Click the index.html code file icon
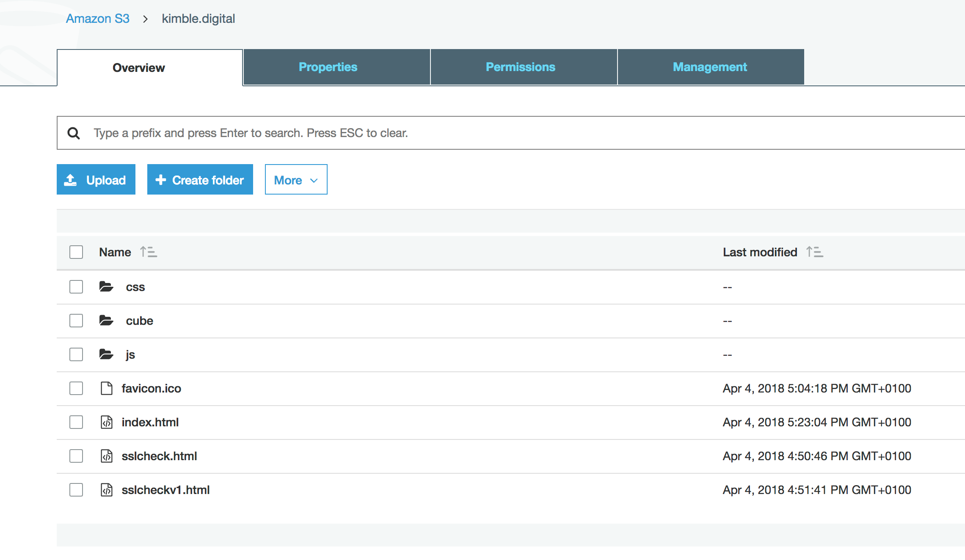Screen dimensions: 965x560 pos(106,422)
